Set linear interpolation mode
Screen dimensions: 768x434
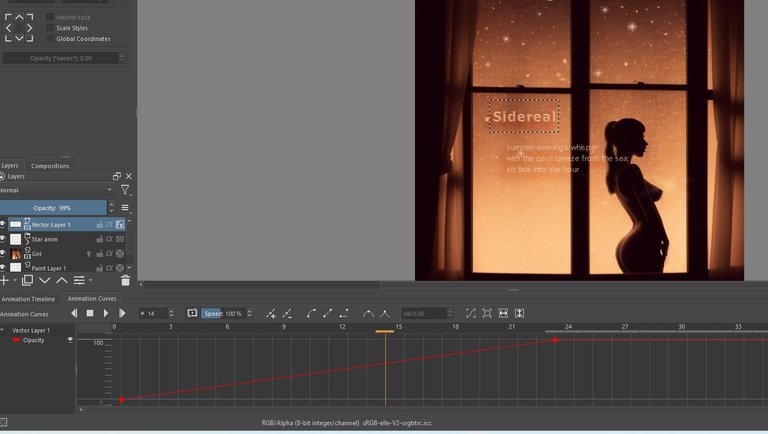327,313
